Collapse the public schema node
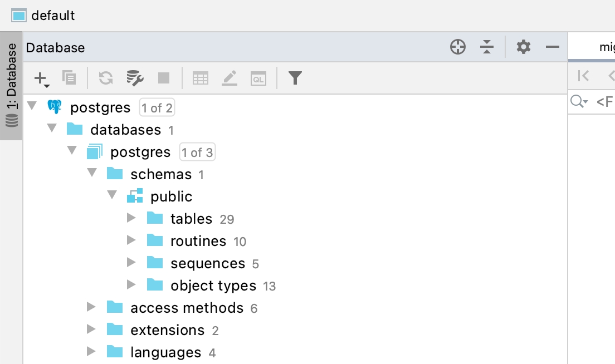The height and width of the screenshot is (364, 615). pyautogui.click(x=112, y=196)
